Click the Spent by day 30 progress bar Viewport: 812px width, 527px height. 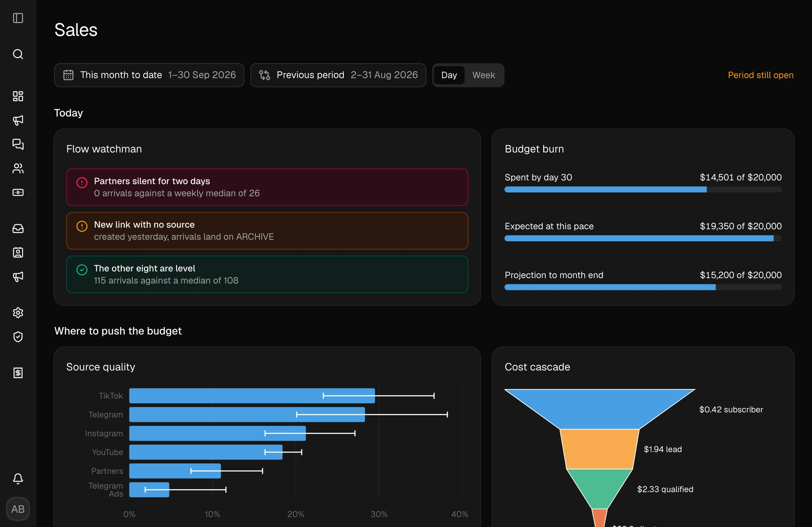pos(643,189)
